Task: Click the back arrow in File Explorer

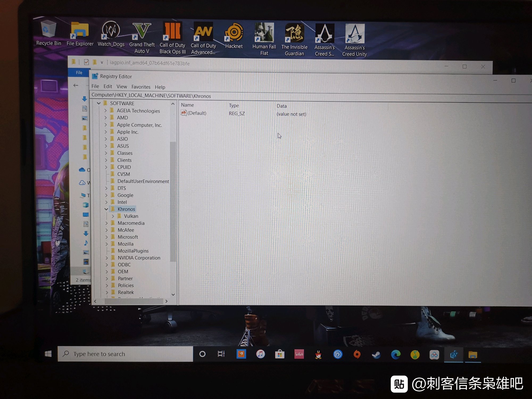Action: 76,85
